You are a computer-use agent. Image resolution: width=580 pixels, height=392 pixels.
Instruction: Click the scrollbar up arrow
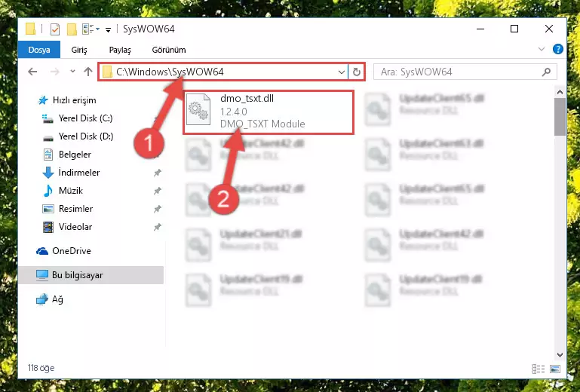(560, 92)
